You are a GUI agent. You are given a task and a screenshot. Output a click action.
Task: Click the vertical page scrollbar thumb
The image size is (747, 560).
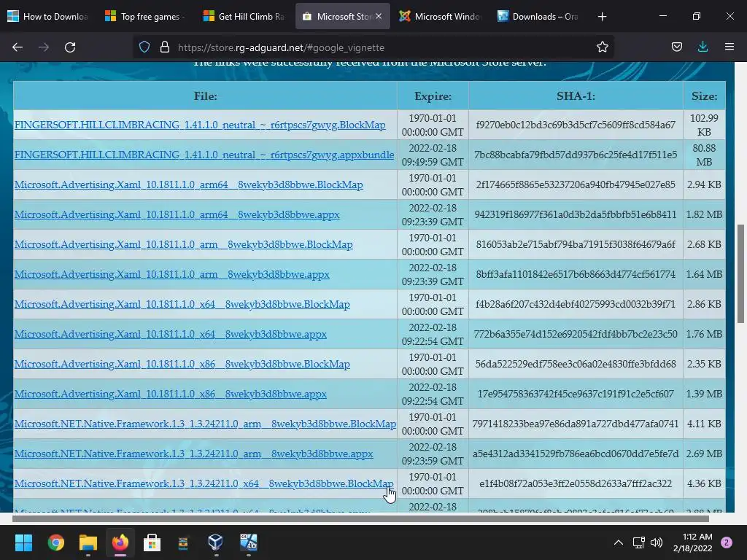tap(740, 274)
